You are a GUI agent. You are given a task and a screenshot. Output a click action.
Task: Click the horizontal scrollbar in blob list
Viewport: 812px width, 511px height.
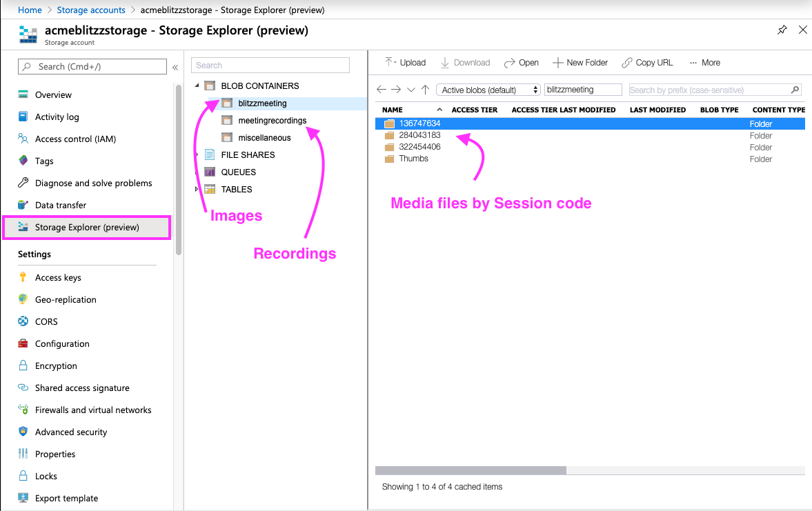tap(471, 470)
